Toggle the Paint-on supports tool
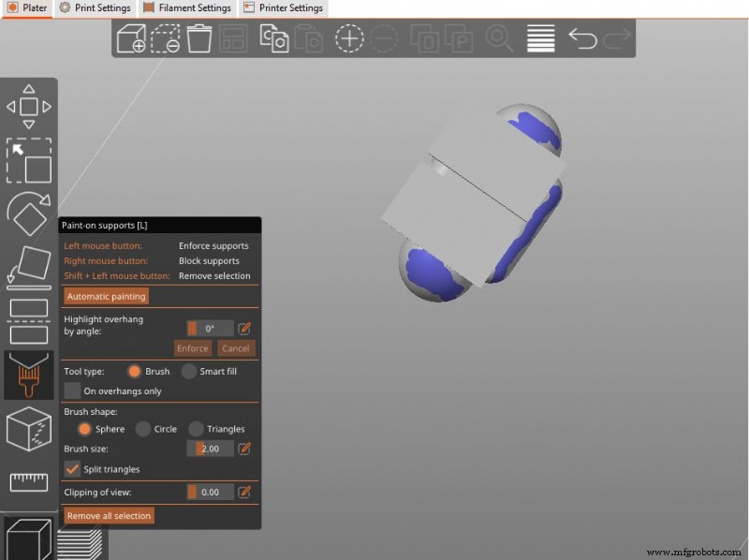749x560 pixels. coord(29,376)
